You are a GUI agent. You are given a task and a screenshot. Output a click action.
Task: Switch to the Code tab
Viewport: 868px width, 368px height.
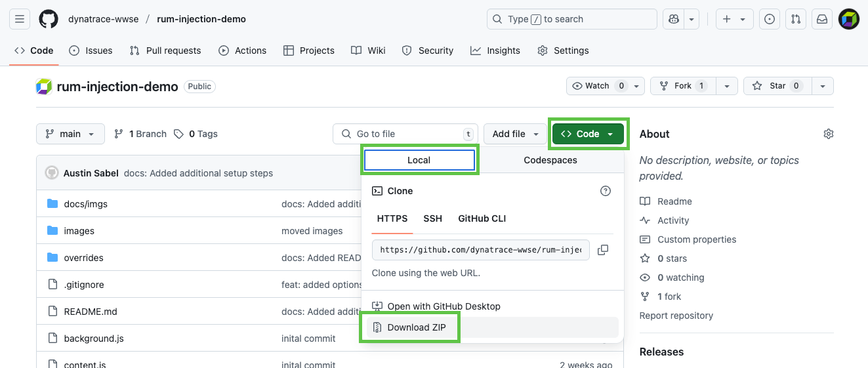coord(34,51)
